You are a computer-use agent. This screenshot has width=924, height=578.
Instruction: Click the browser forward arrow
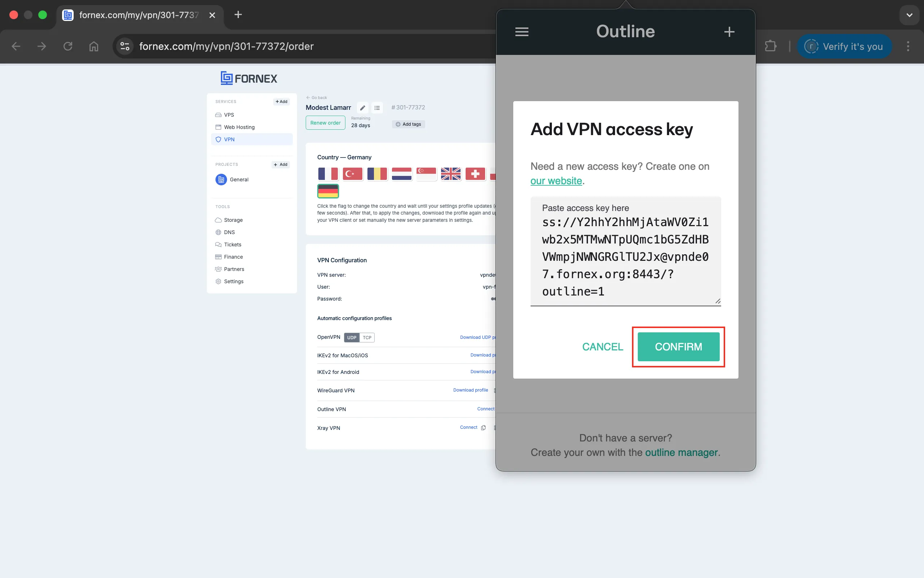click(42, 46)
